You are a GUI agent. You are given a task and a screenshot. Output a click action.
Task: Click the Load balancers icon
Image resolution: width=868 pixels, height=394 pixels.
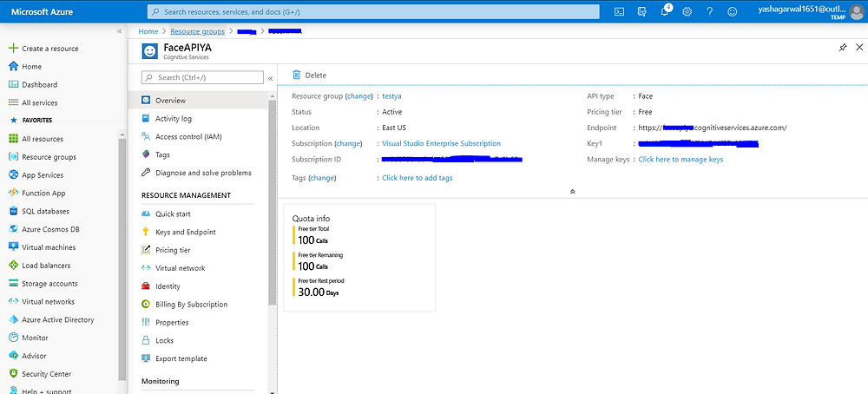coord(14,265)
